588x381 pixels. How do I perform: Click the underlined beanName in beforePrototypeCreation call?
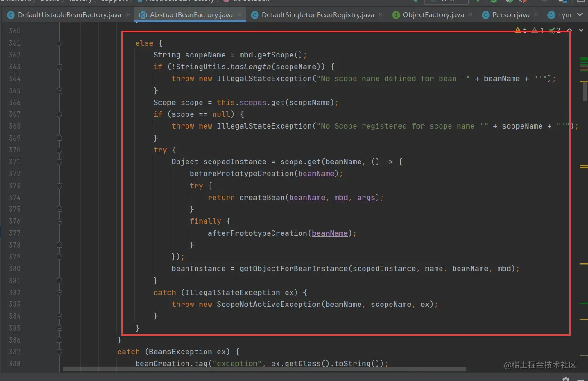pos(316,174)
